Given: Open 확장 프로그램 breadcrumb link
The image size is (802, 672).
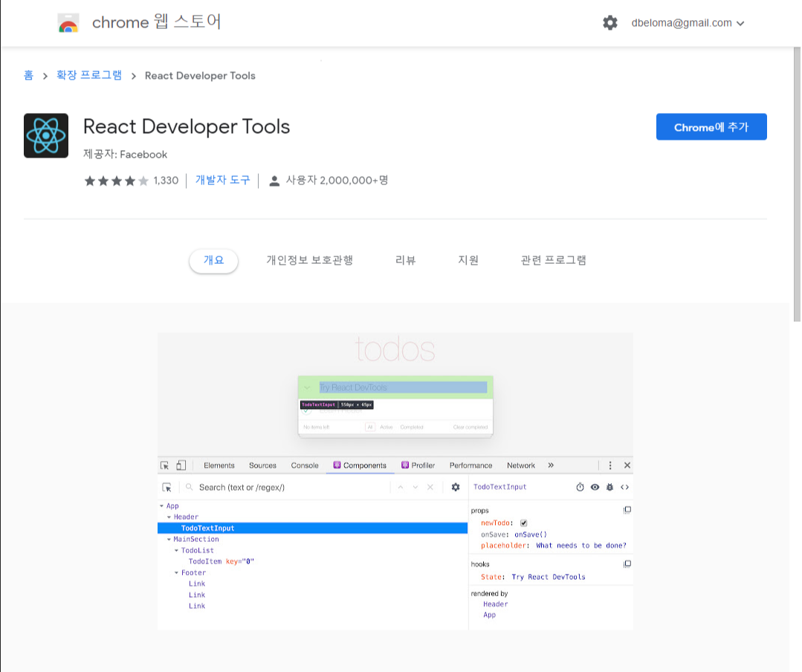Looking at the screenshot, I should [89, 75].
